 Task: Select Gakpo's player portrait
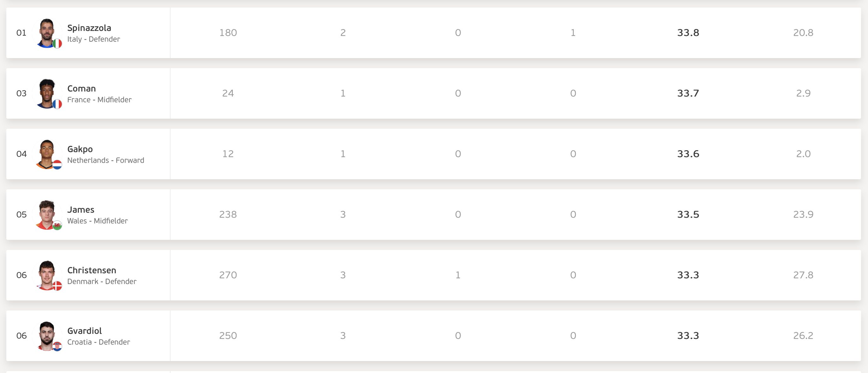(46, 153)
